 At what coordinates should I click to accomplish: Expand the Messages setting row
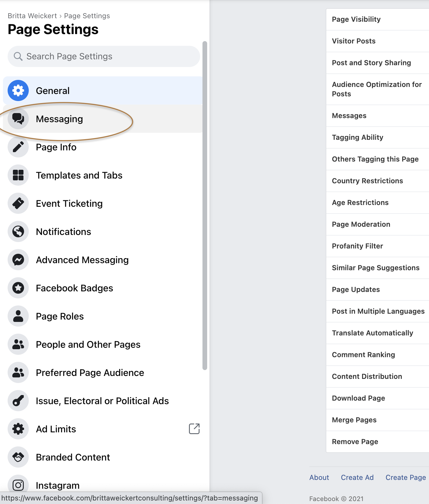(378, 116)
